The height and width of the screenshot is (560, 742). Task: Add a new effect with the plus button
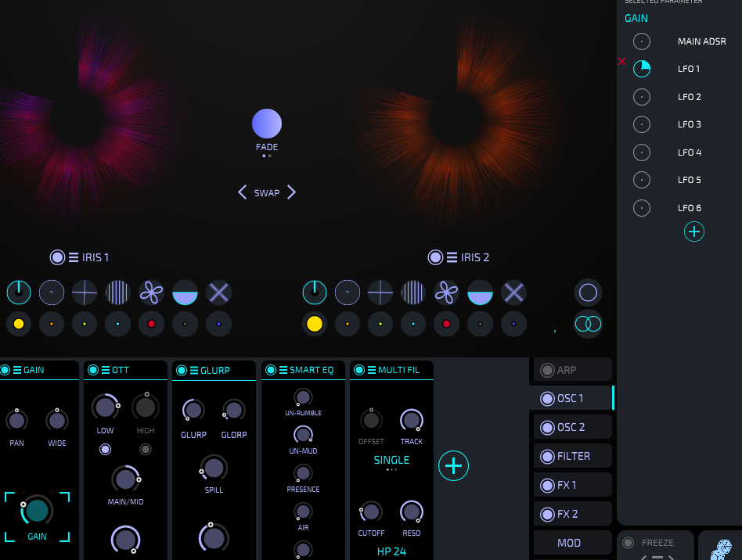click(x=453, y=466)
